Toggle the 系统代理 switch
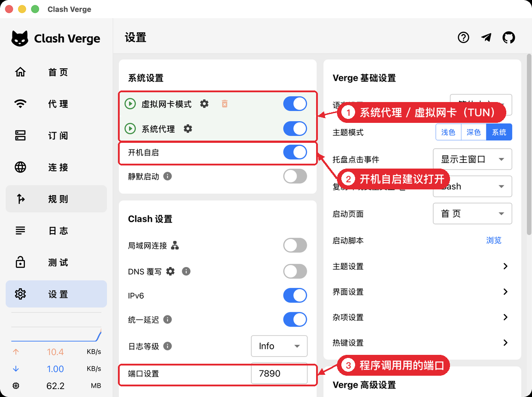532x397 pixels. (295, 129)
